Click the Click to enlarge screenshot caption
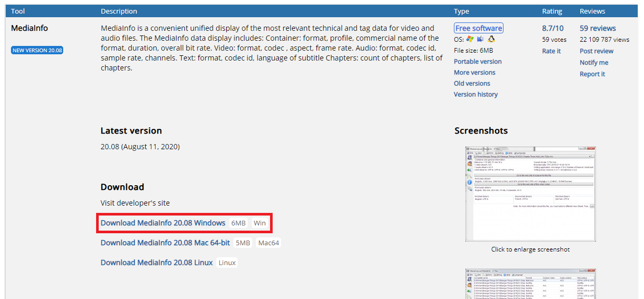644x299 pixels. [531, 249]
